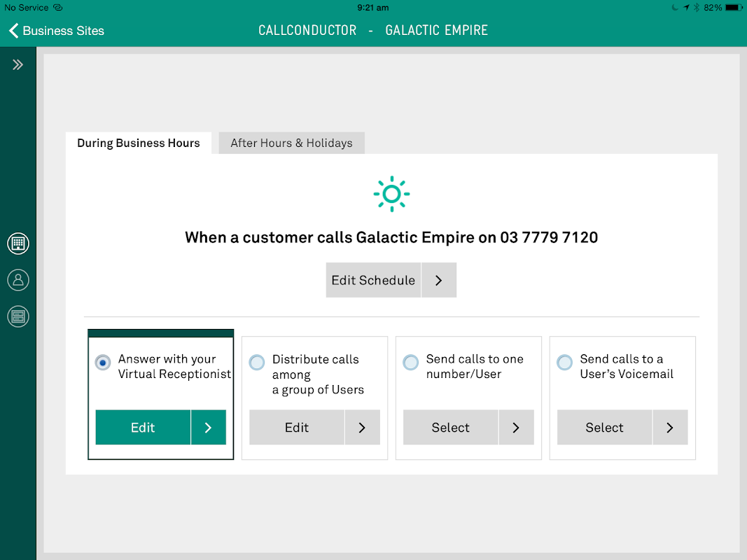Click Edit under Distribute calls among group

tap(297, 428)
